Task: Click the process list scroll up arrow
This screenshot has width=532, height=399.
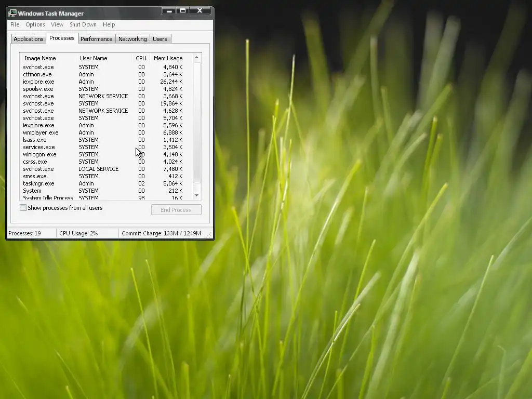Action: click(197, 58)
